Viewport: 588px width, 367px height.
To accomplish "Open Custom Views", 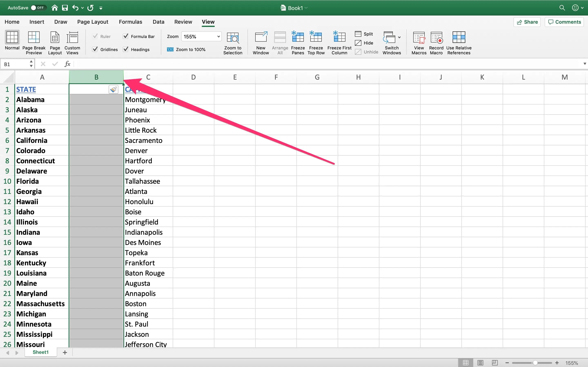I will tap(72, 38).
